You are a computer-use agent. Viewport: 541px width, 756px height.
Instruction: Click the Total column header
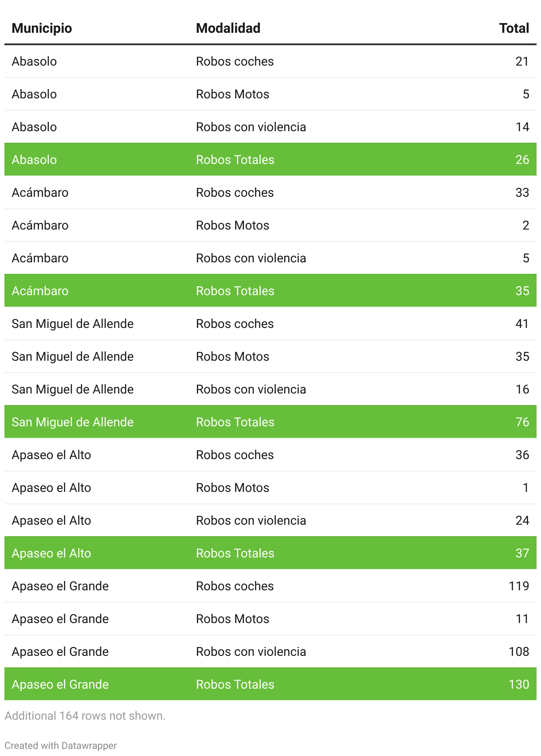click(514, 28)
